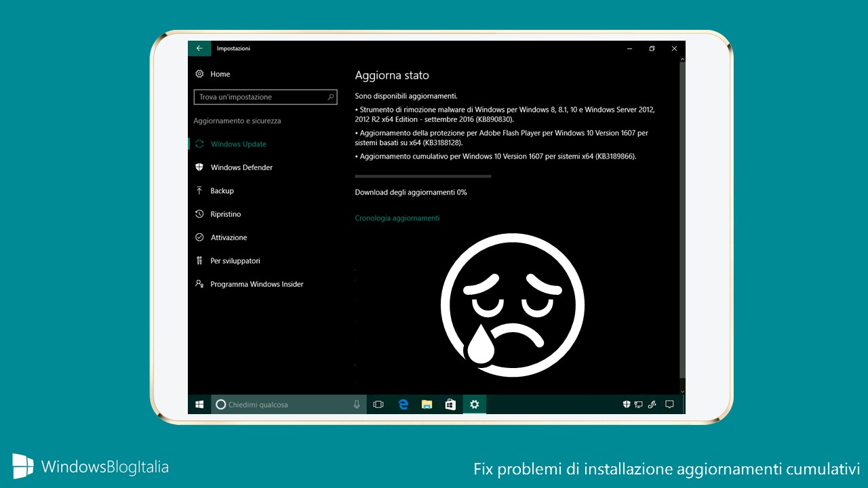Select Settings gear on taskbar

click(x=474, y=405)
